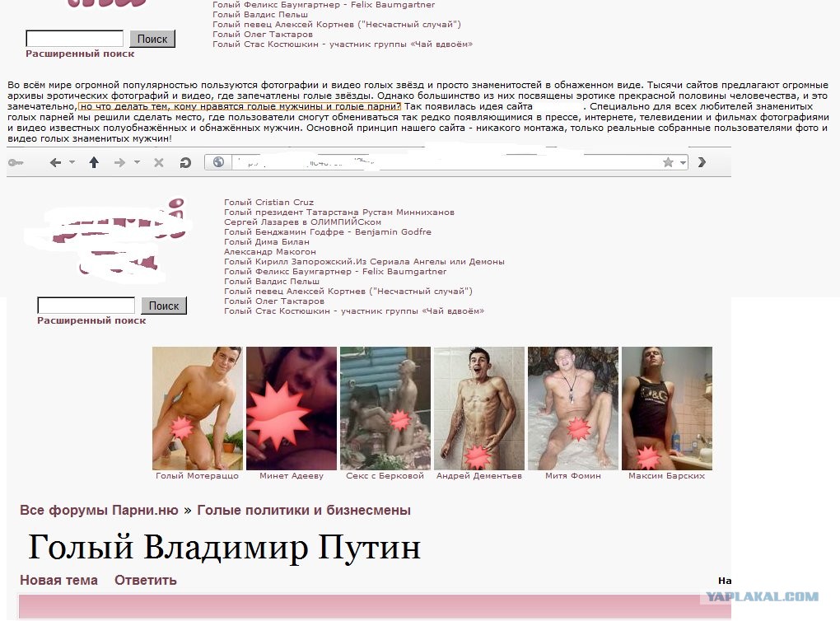
Task: Click the Максим Барских caption text
Action: coord(666,476)
